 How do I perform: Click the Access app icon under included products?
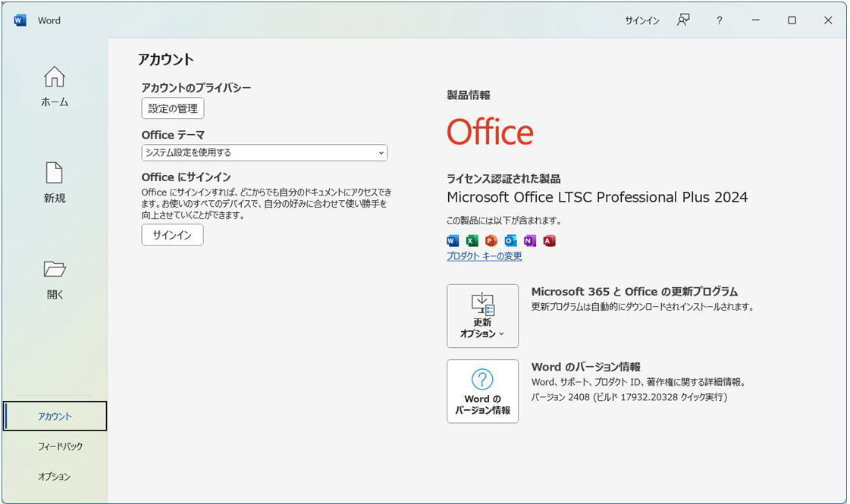549,240
